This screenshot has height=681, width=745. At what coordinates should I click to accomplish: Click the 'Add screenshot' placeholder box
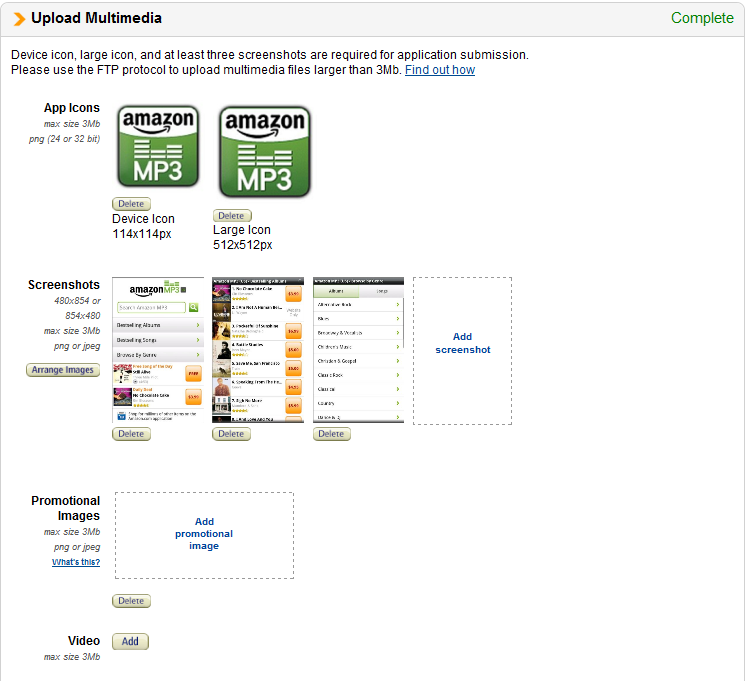tap(462, 350)
